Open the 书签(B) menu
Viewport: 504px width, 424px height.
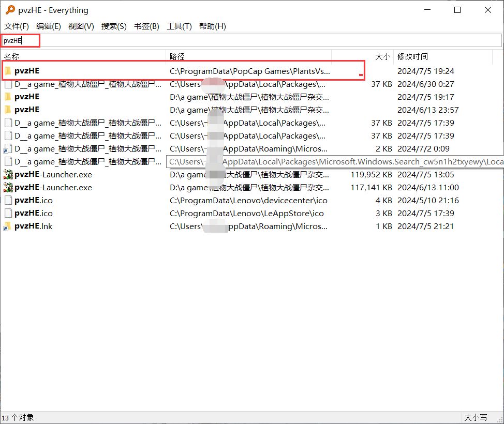point(146,26)
